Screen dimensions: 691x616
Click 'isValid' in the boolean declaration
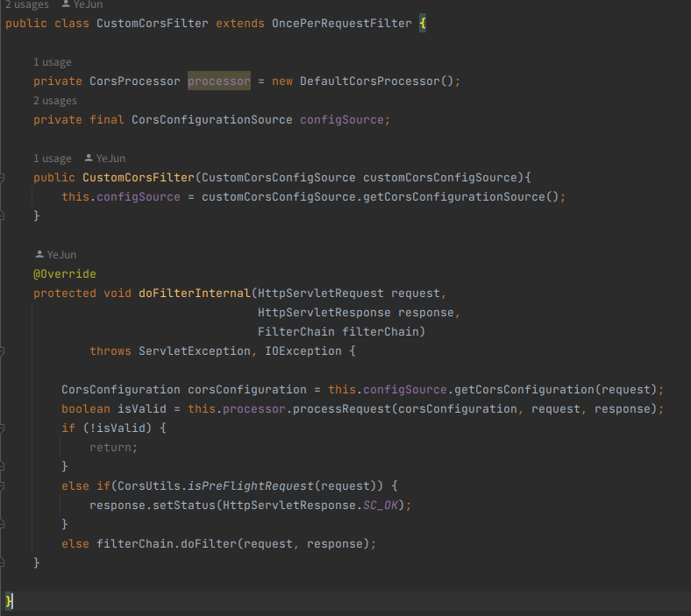click(x=142, y=409)
